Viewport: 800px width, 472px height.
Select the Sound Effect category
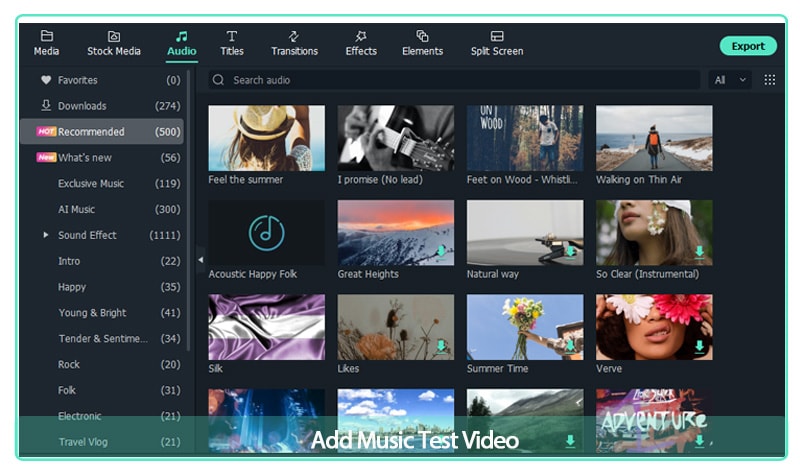tap(102, 235)
